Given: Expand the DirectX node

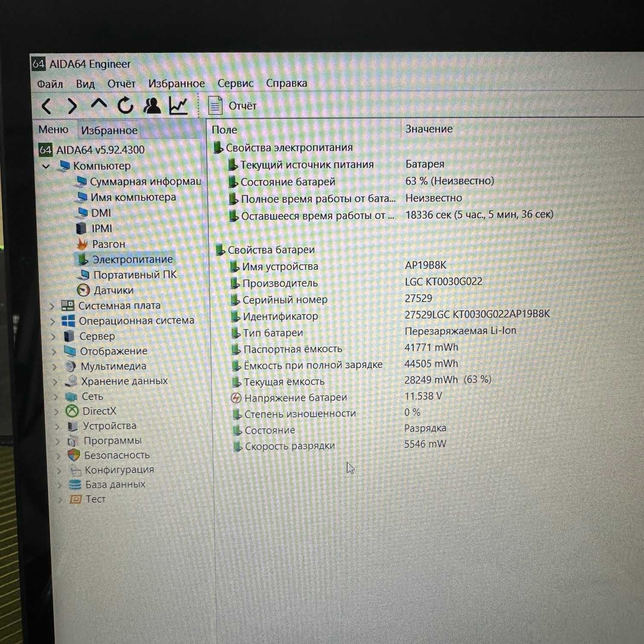Looking at the screenshot, I should (56, 412).
